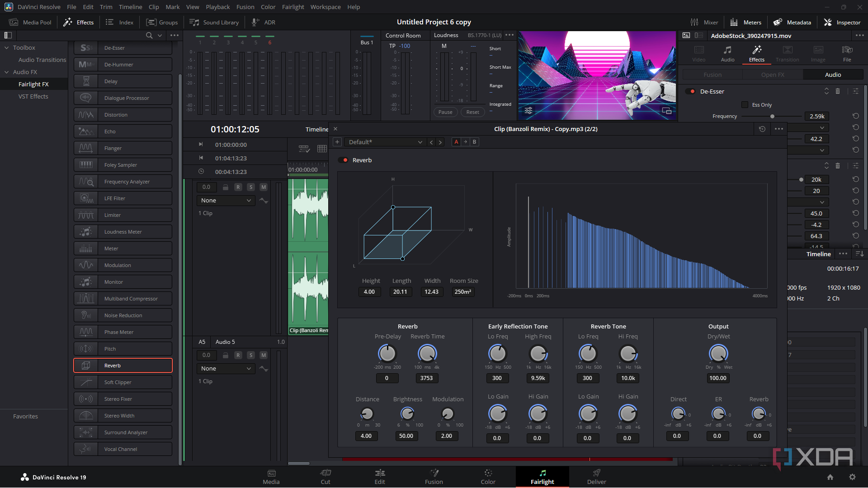Image resolution: width=868 pixels, height=488 pixels.
Task: Select the Noise Reduction effect
Action: (123, 315)
